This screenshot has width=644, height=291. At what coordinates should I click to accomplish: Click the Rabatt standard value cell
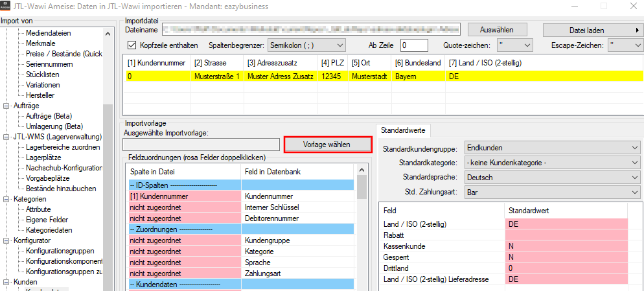point(566,235)
